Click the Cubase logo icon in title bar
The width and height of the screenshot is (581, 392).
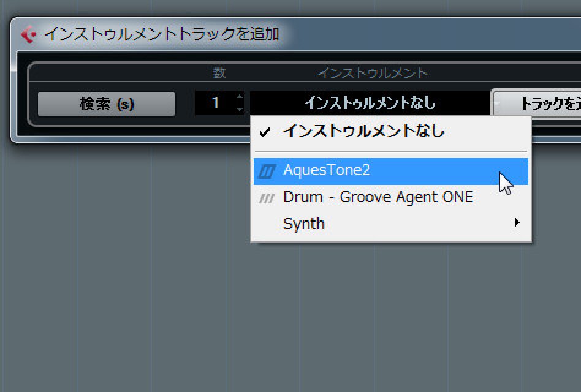28,35
